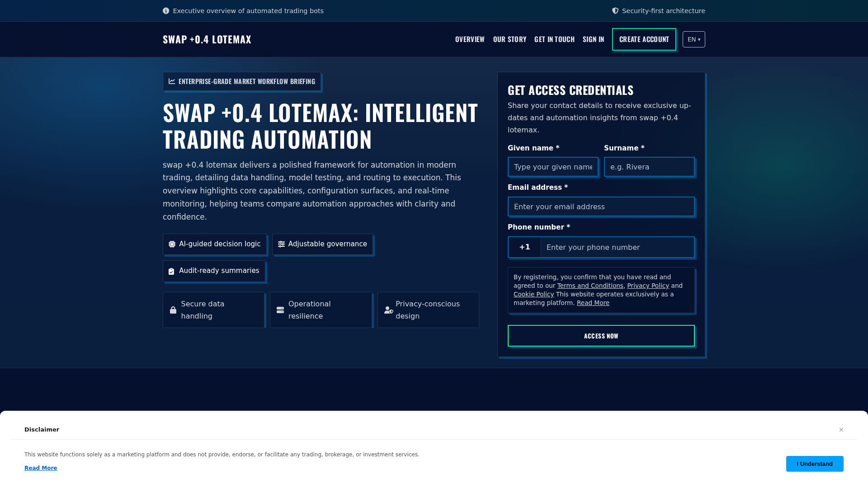This screenshot has height=488, width=868.
Task: Open the +1 country code selector
Action: (524, 247)
